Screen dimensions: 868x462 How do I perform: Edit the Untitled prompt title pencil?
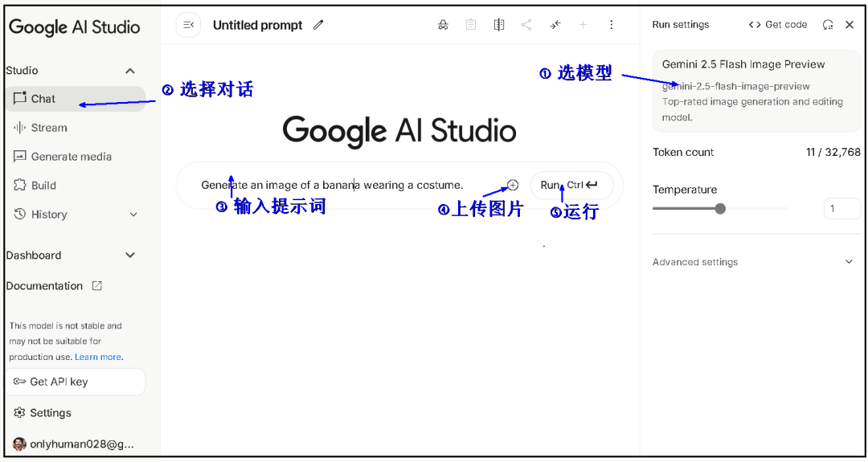pyautogui.click(x=318, y=25)
